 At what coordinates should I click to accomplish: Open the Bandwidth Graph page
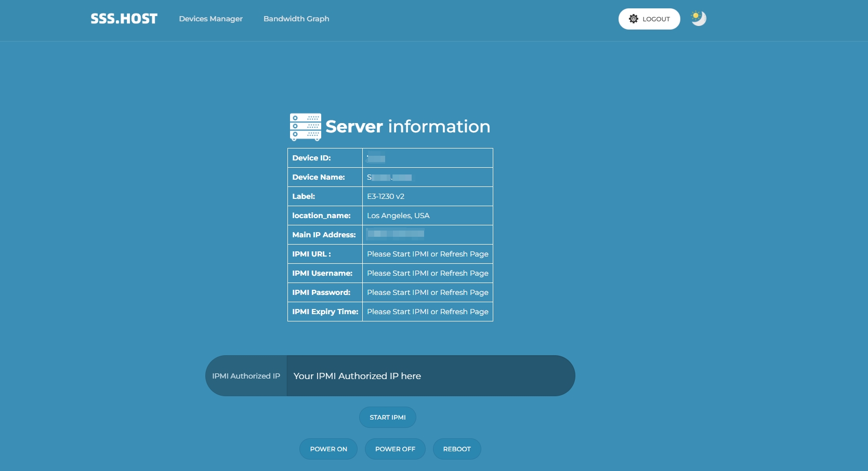pyautogui.click(x=296, y=19)
